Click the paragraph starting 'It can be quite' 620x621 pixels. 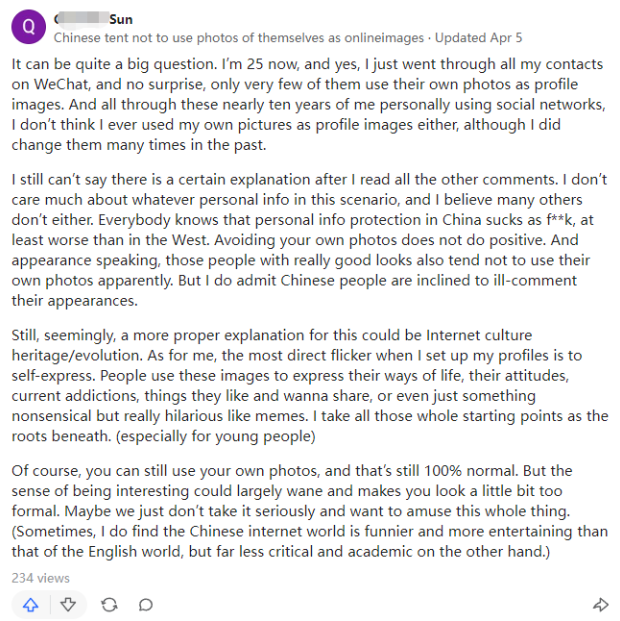point(309,105)
